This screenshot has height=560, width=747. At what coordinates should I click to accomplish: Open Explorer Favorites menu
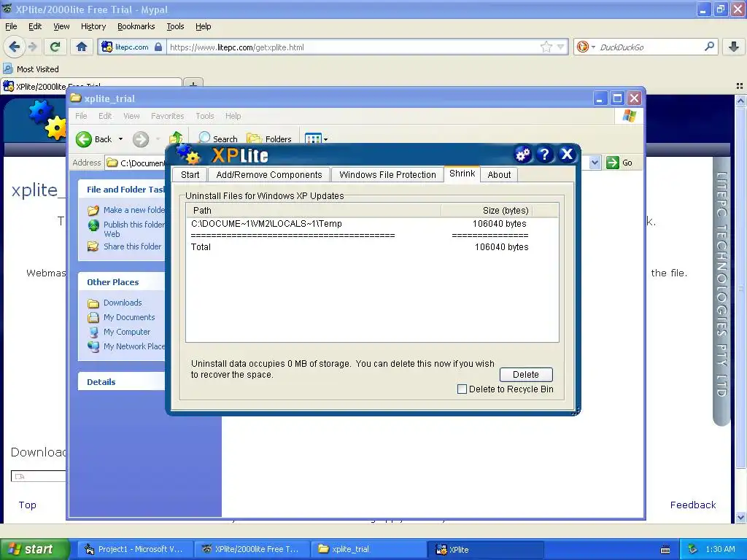167,116
